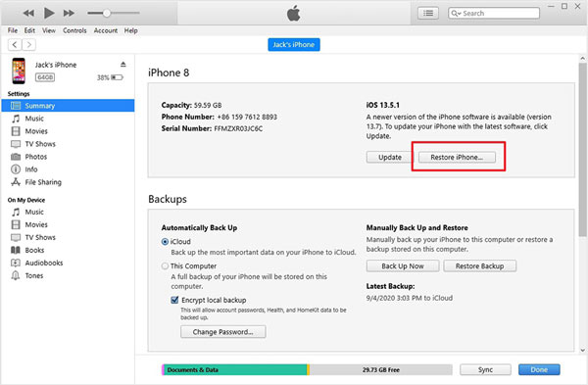
Task: Open TV Shows under Settings
Action: (x=40, y=144)
